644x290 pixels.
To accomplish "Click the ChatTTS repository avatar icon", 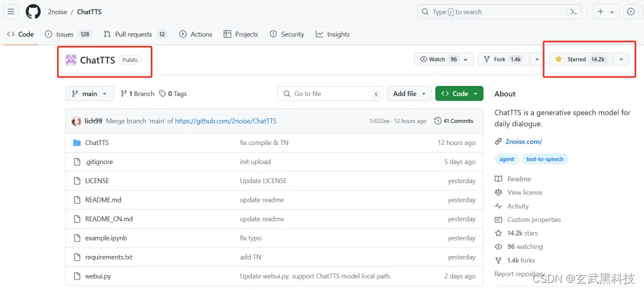I will tap(71, 60).
